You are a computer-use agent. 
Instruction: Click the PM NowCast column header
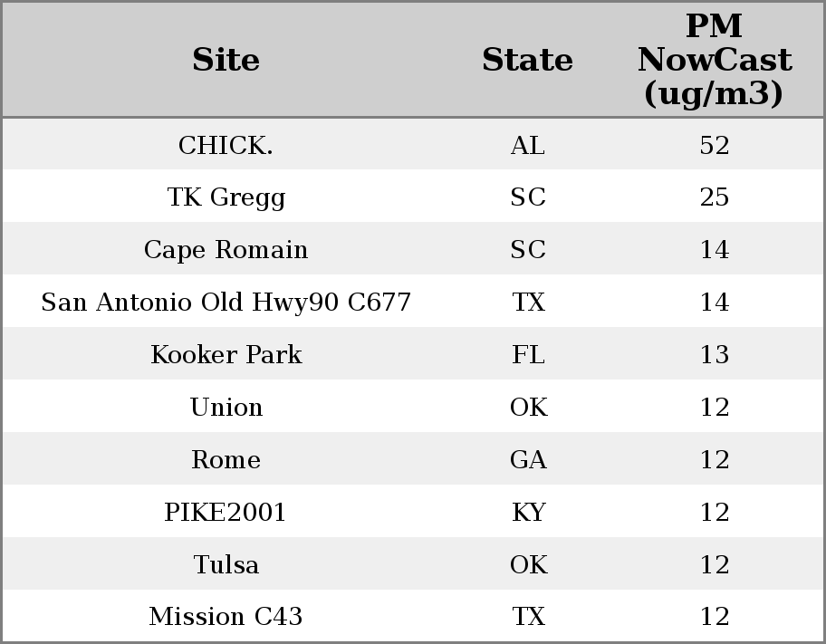click(714, 60)
